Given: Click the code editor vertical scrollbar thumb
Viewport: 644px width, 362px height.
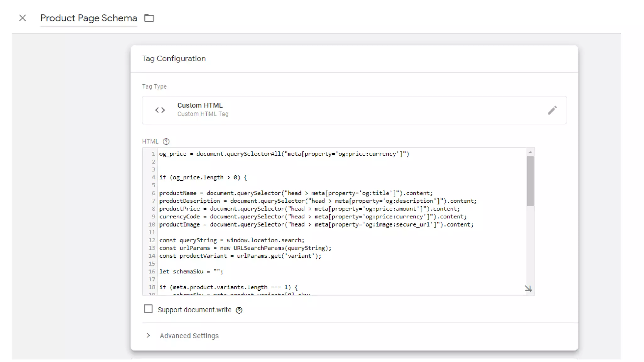Looking at the screenshot, I should tap(530, 181).
